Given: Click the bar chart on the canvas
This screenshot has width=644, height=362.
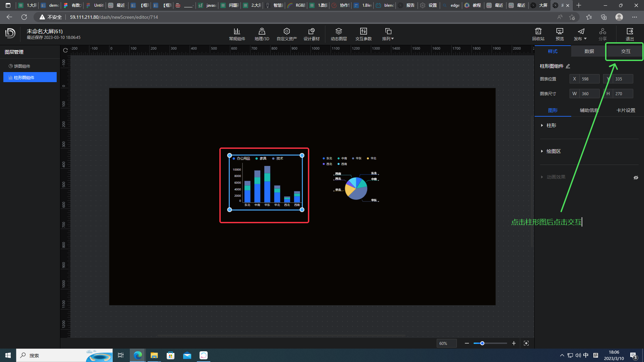Looking at the screenshot, I should (x=266, y=183).
